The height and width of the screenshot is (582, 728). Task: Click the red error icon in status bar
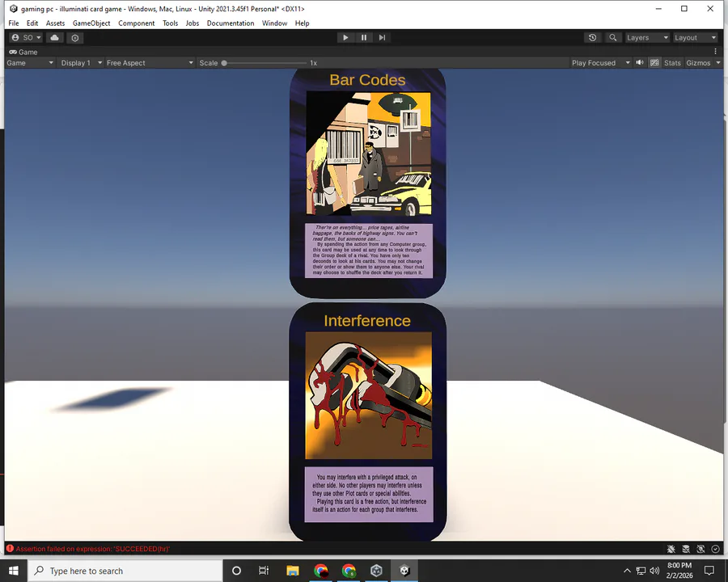tap(11, 549)
